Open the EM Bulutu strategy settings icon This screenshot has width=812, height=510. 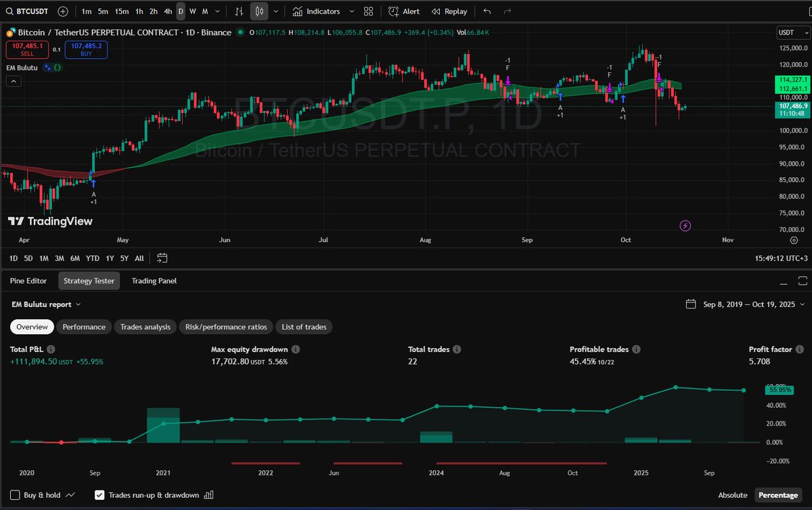[x=47, y=68]
